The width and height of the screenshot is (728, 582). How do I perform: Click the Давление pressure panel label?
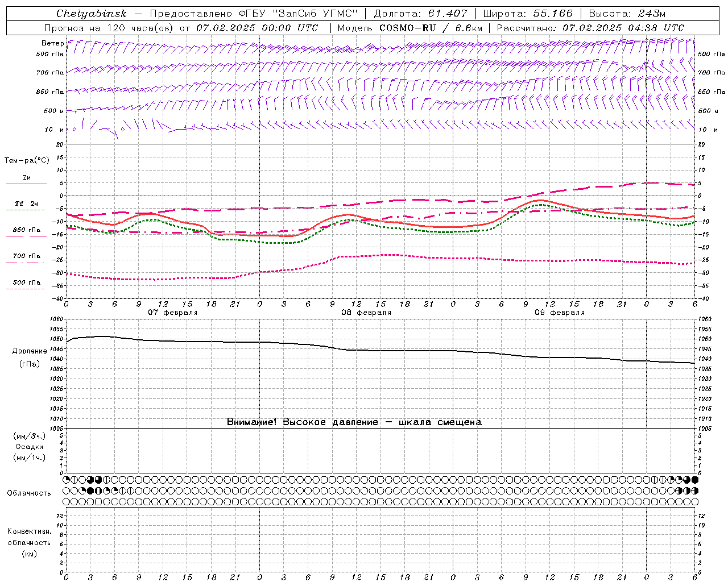[30, 351]
